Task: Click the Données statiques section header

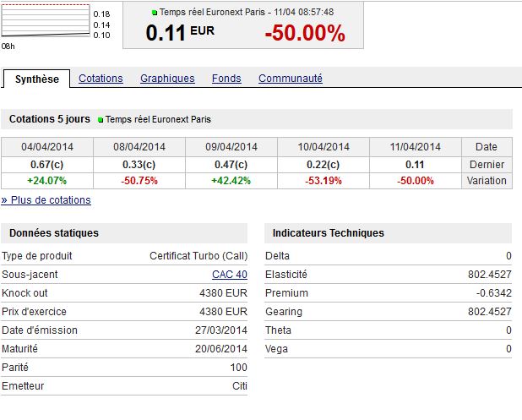Action: click(51, 233)
